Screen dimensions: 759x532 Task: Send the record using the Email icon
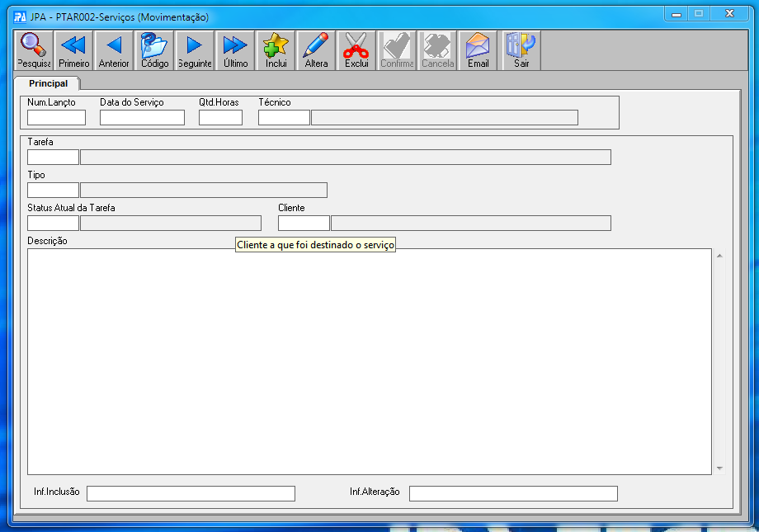tap(478, 51)
